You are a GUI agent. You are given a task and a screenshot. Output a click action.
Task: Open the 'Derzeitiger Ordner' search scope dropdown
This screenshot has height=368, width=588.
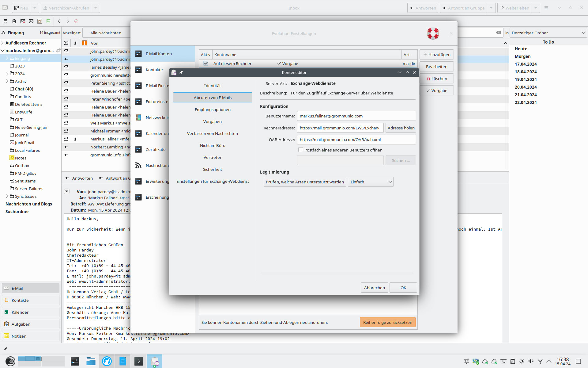pyautogui.click(x=548, y=33)
